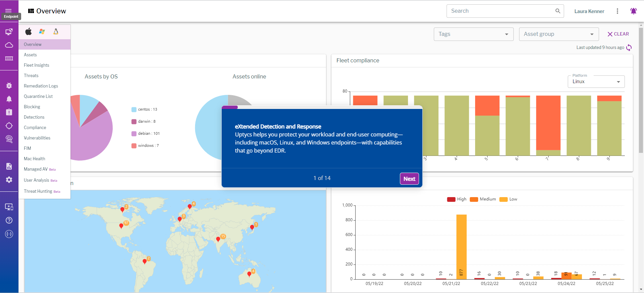This screenshot has height=293, width=644.
Task: Open Quarantine List menu item
Action: 45,96
